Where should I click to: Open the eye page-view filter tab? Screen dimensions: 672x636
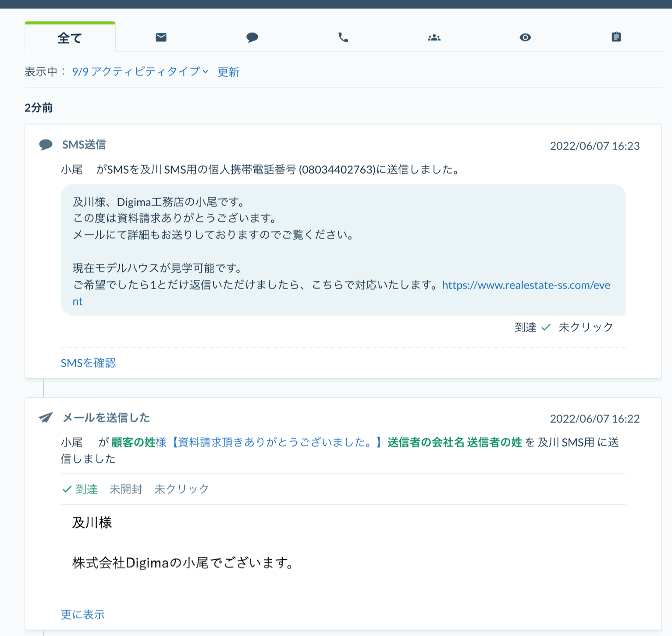[x=525, y=37]
